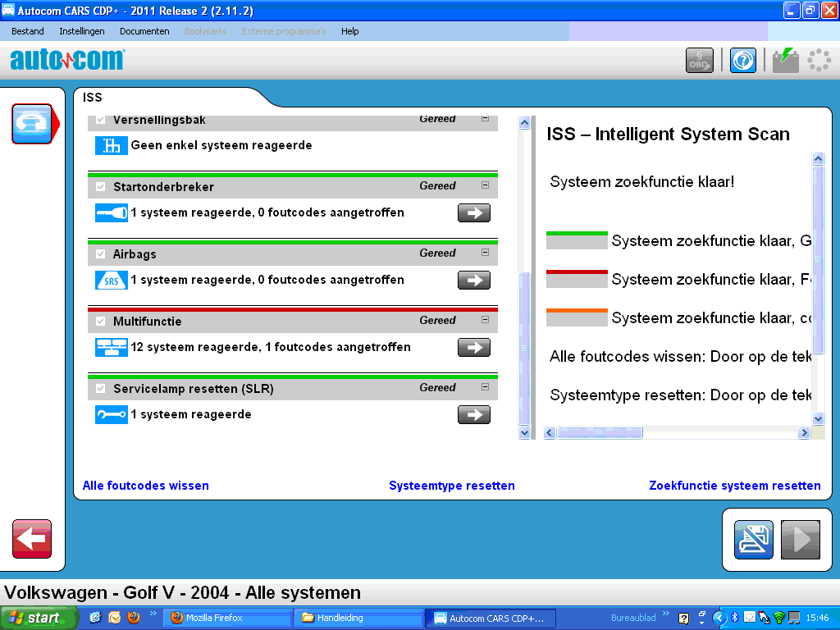Collapse the Servicelamp resetten section
This screenshot has width=840, height=630.
tap(485, 387)
